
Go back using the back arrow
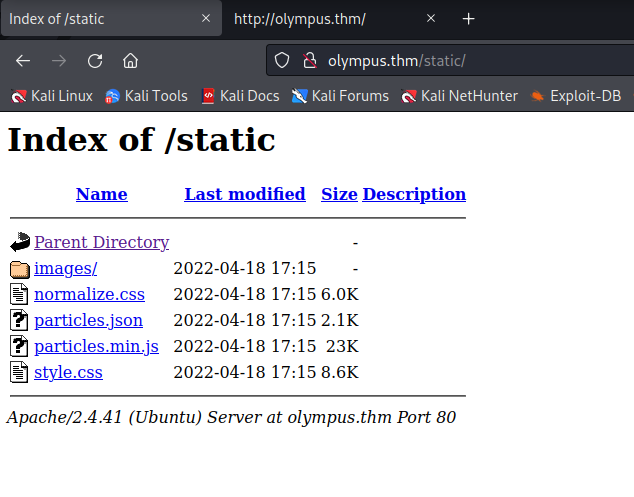[x=23, y=61]
